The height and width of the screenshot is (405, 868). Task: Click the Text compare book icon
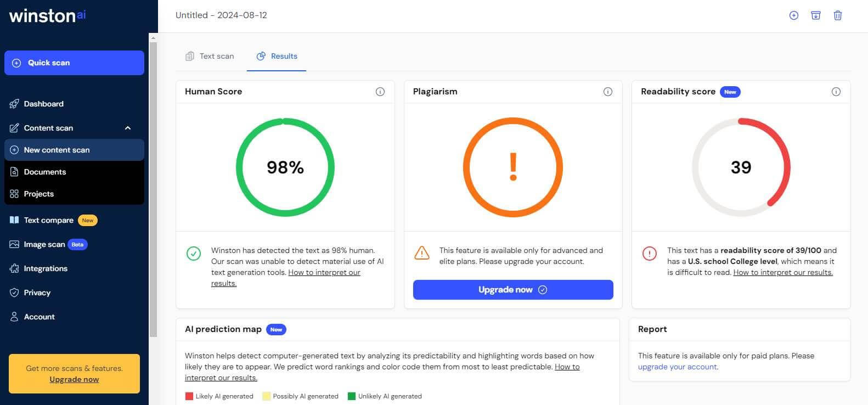tap(14, 220)
